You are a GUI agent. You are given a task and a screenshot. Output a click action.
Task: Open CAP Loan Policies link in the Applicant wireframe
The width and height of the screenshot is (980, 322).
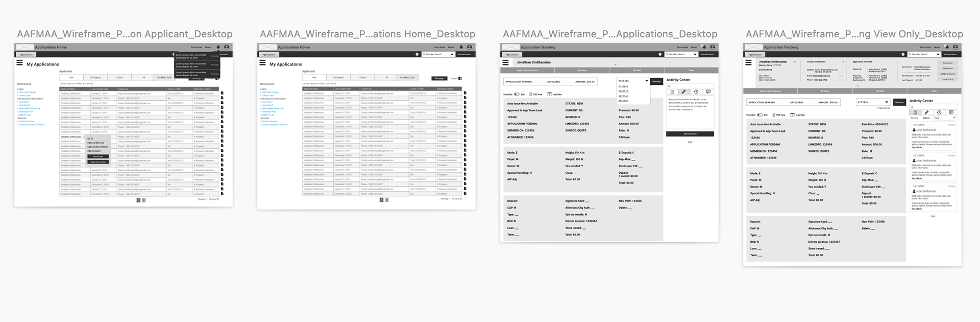click(27, 92)
